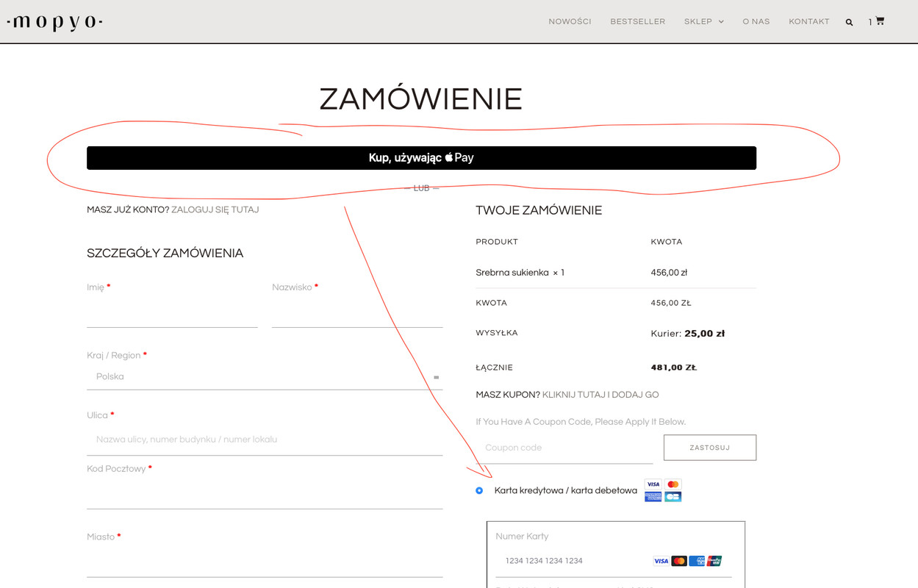Click the 481,00 ZŁ total amount

pyautogui.click(x=674, y=367)
